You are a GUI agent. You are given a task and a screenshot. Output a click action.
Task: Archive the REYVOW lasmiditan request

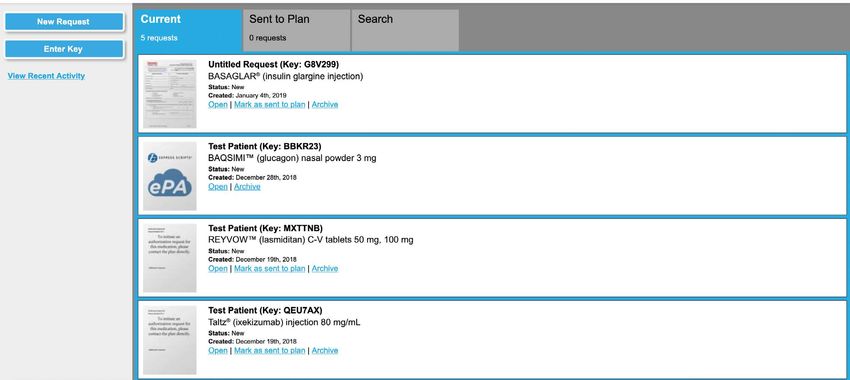tap(325, 268)
